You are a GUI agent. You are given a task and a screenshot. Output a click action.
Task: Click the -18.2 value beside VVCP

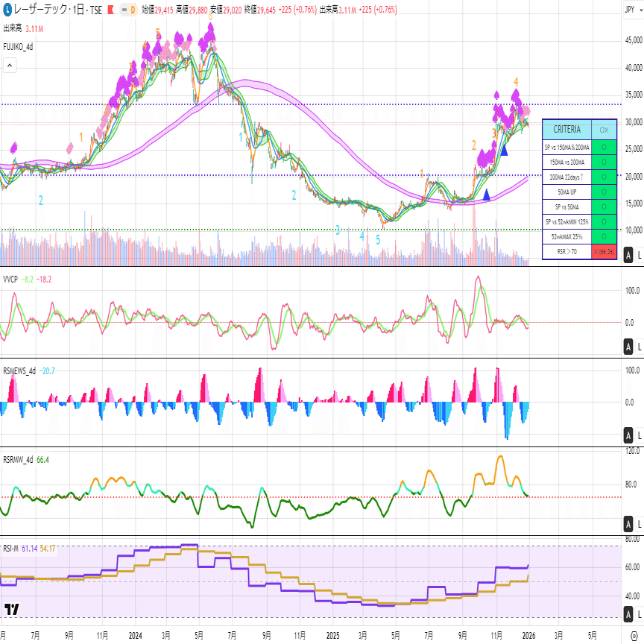click(44, 280)
